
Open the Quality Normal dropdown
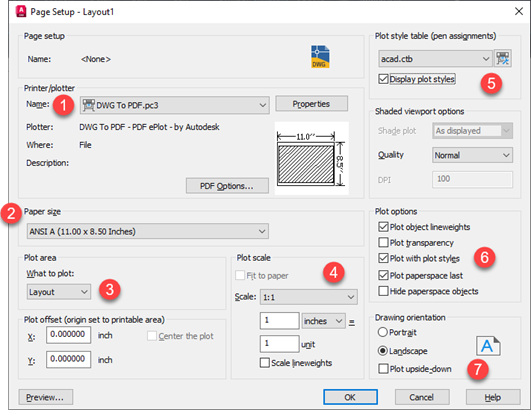[472, 155]
